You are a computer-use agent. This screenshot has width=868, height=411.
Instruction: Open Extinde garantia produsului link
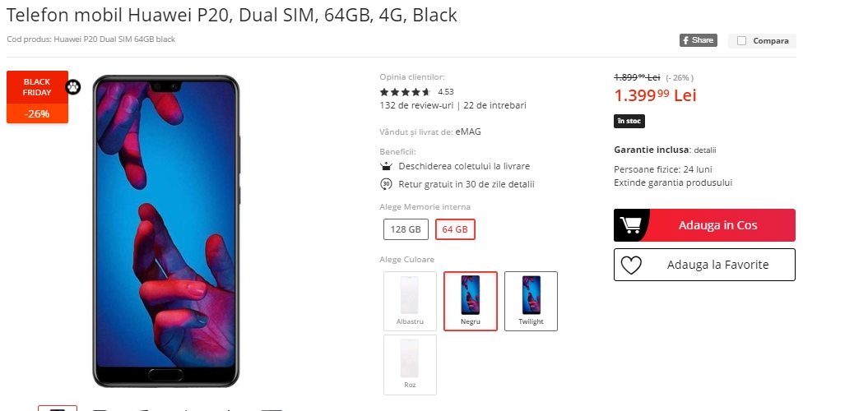tap(672, 182)
